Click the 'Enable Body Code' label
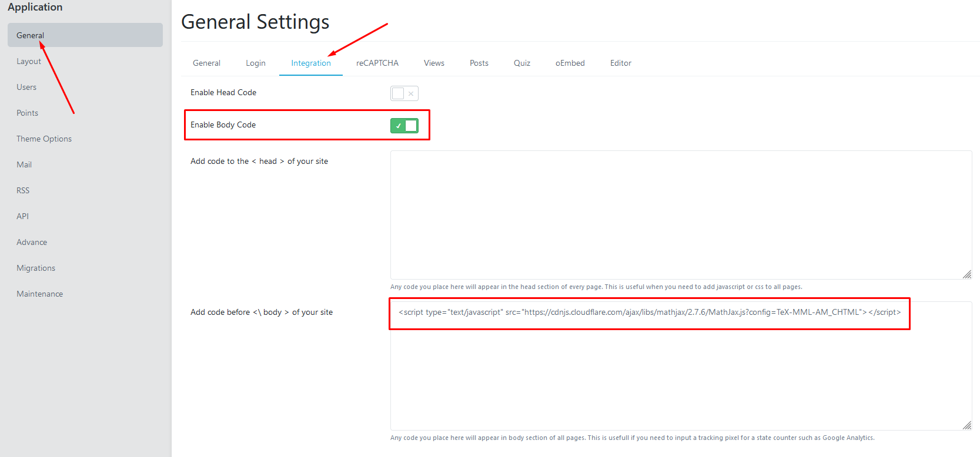Screen dimensions: 980x457 click(x=223, y=125)
